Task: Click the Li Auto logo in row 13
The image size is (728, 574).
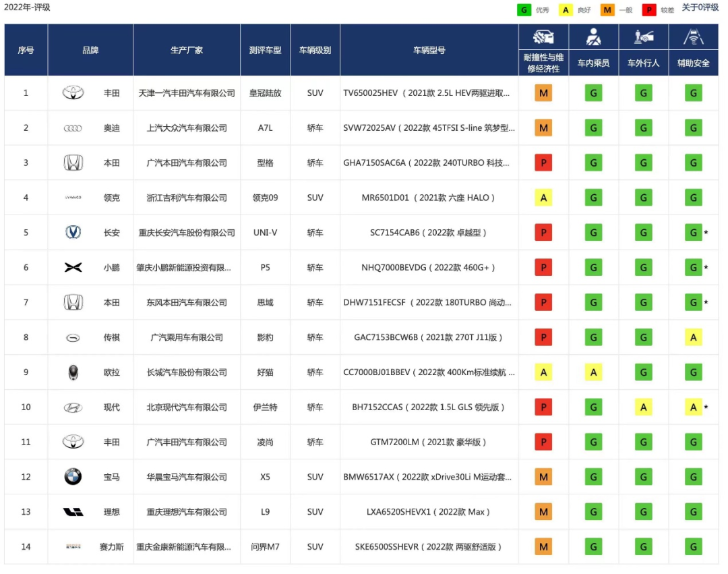Action: 73,512
